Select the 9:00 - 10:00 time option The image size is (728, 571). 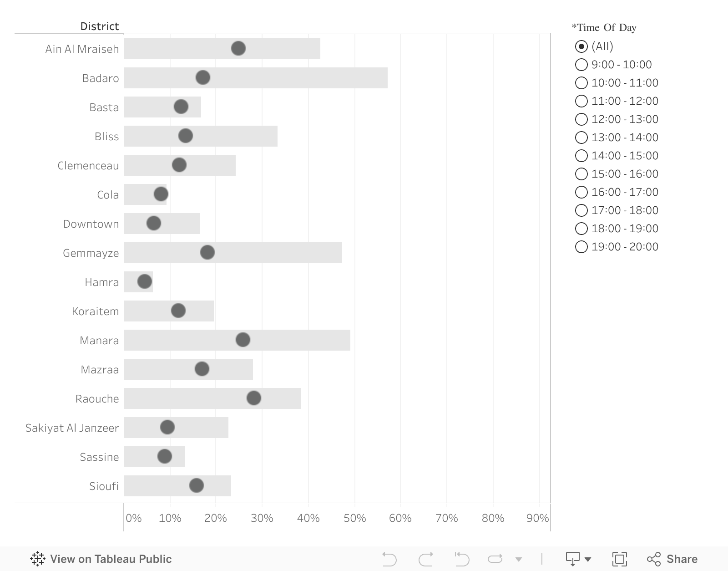tap(581, 65)
